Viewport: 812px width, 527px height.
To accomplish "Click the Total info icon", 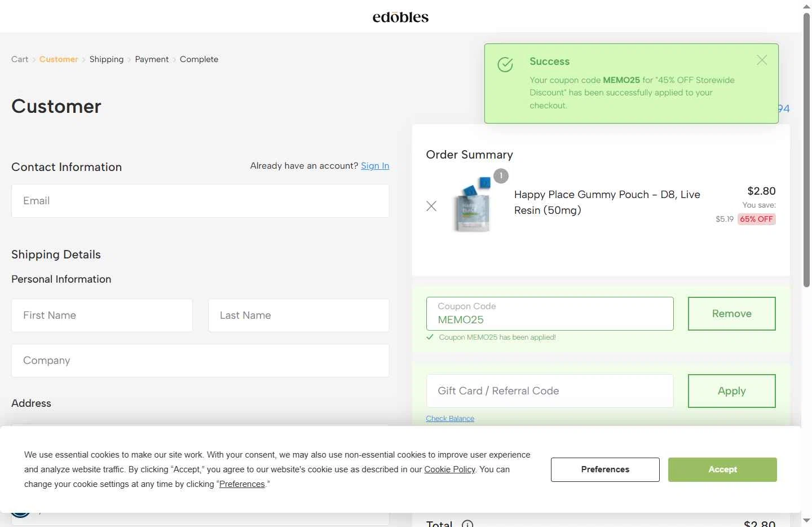I will pos(467,524).
